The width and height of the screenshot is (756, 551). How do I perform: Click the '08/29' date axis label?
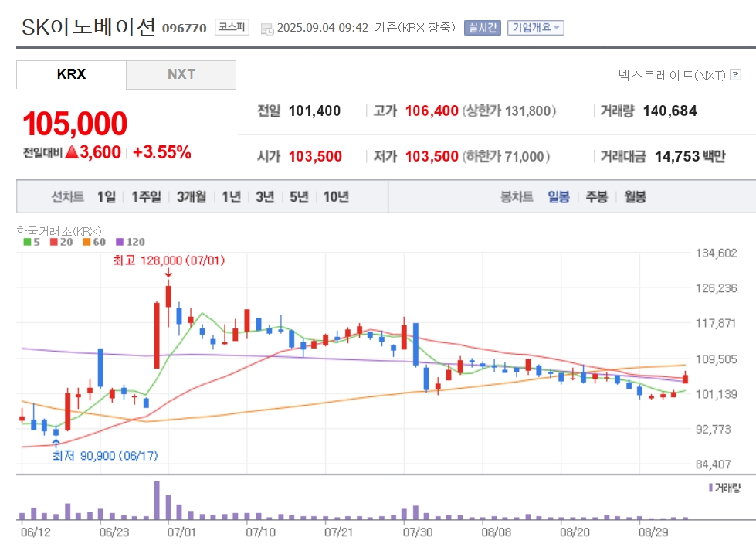653,532
